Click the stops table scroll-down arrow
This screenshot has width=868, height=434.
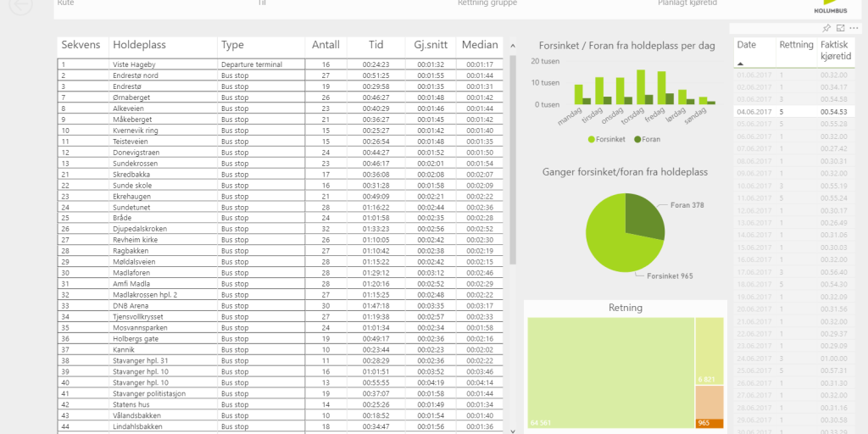pyautogui.click(x=513, y=431)
